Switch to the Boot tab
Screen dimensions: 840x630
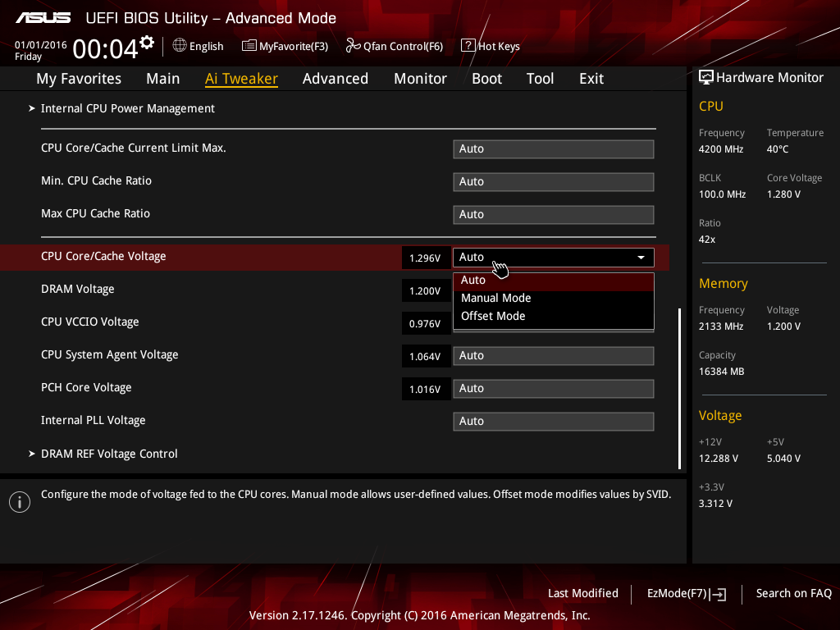click(486, 79)
